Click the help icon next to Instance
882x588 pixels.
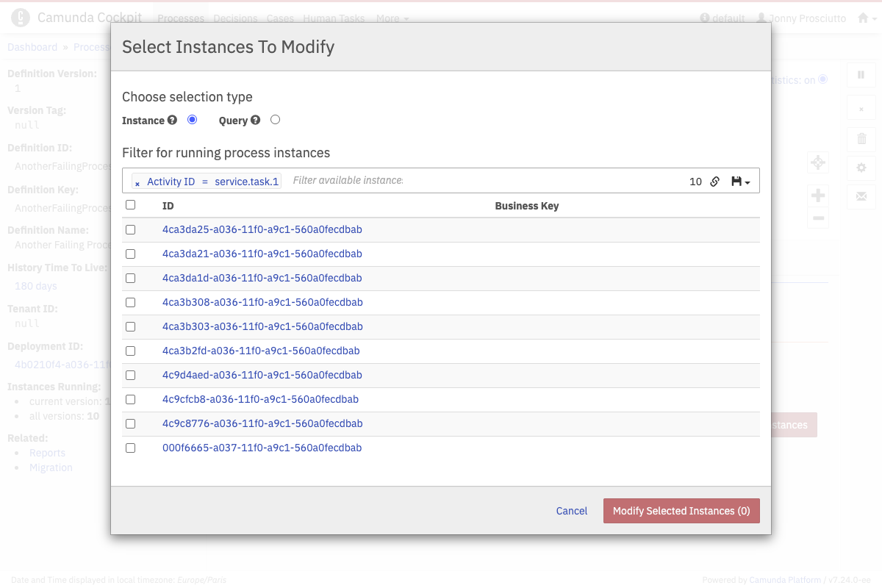(172, 121)
